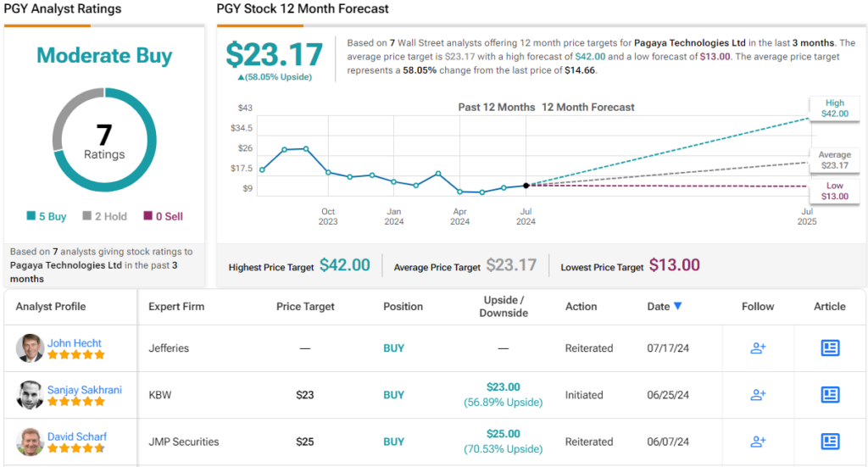Click the Price Target column header
868x467 pixels.
click(x=305, y=307)
